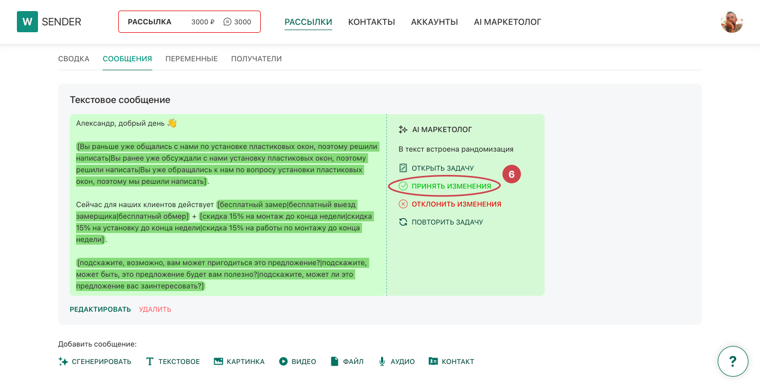Attach a file using Файл icon
Image resolution: width=760 pixels, height=383 pixels.
[x=334, y=361]
